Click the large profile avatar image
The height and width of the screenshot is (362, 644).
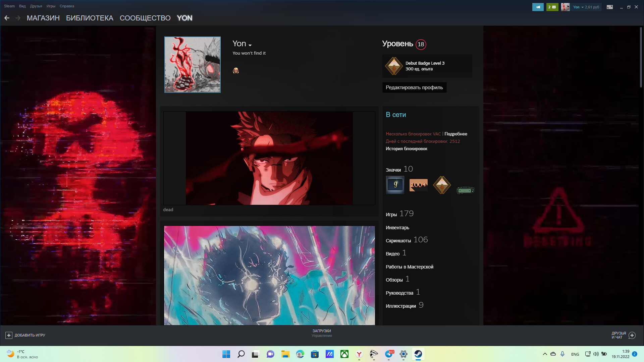click(x=193, y=65)
